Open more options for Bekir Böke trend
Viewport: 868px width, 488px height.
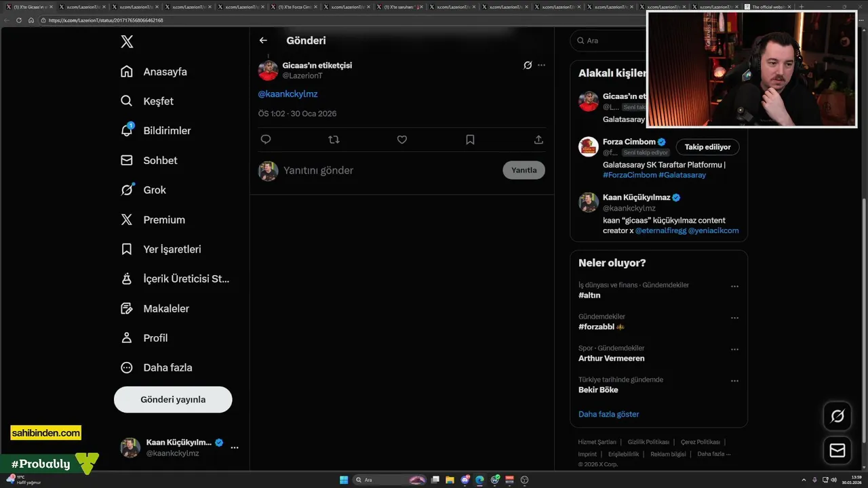734,381
